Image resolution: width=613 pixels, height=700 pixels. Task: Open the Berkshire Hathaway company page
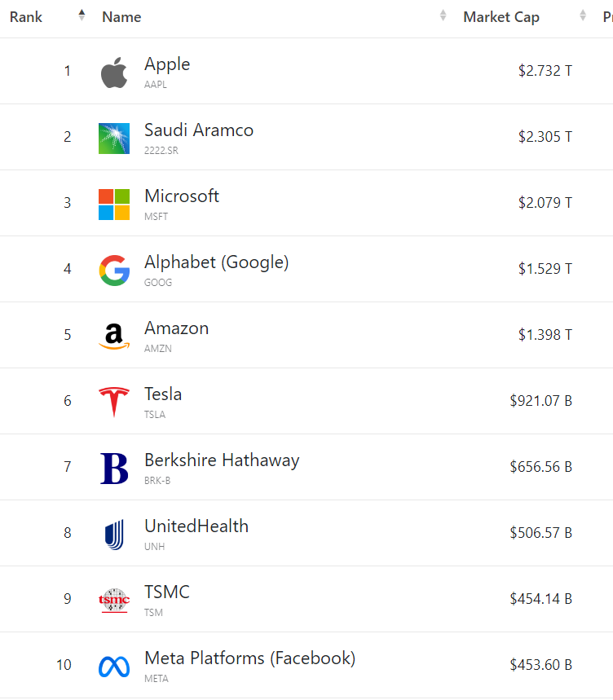[222, 460]
